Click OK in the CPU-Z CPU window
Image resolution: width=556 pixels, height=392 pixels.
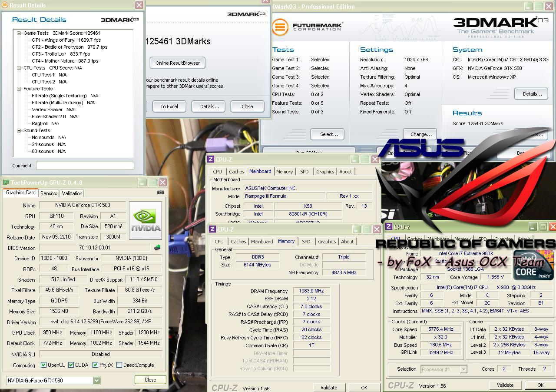pyautogui.click(x=540, y=385)
